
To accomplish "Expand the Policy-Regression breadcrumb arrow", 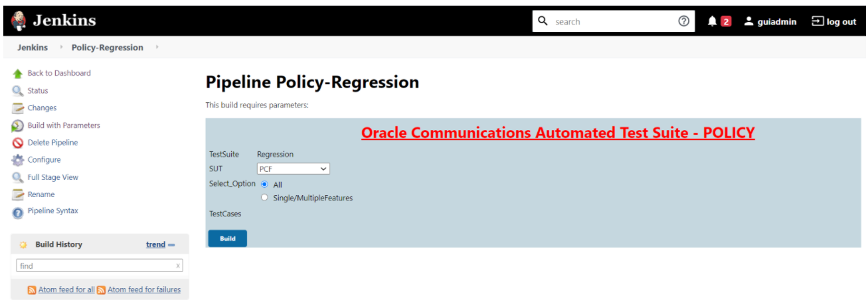I will click(x=157, y=47).
